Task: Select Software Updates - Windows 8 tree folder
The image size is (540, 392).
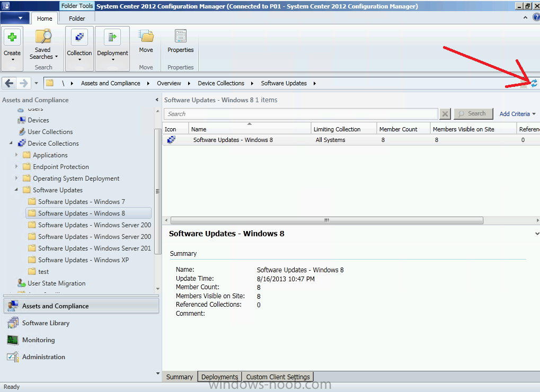Action: pos(88,213)
